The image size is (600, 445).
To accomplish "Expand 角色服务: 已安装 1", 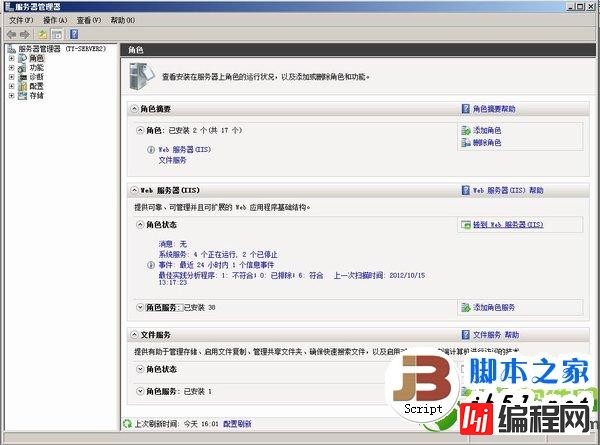I will (x=140, y=391).
